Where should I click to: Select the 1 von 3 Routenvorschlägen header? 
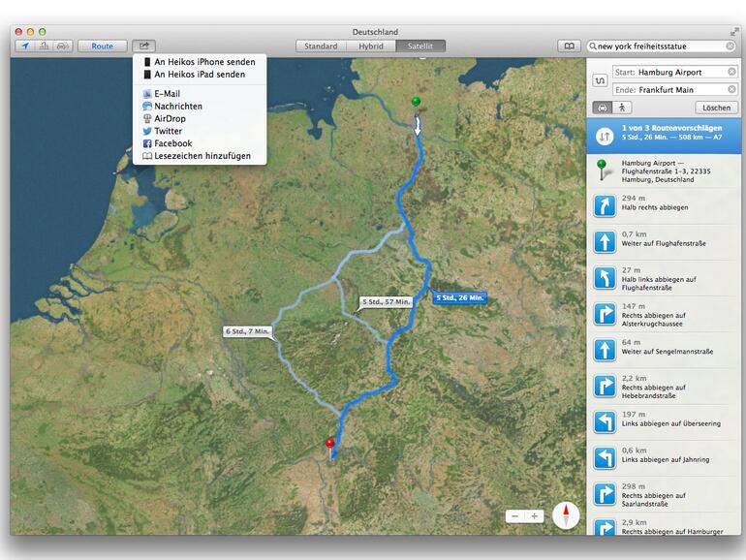pos(665,136)
